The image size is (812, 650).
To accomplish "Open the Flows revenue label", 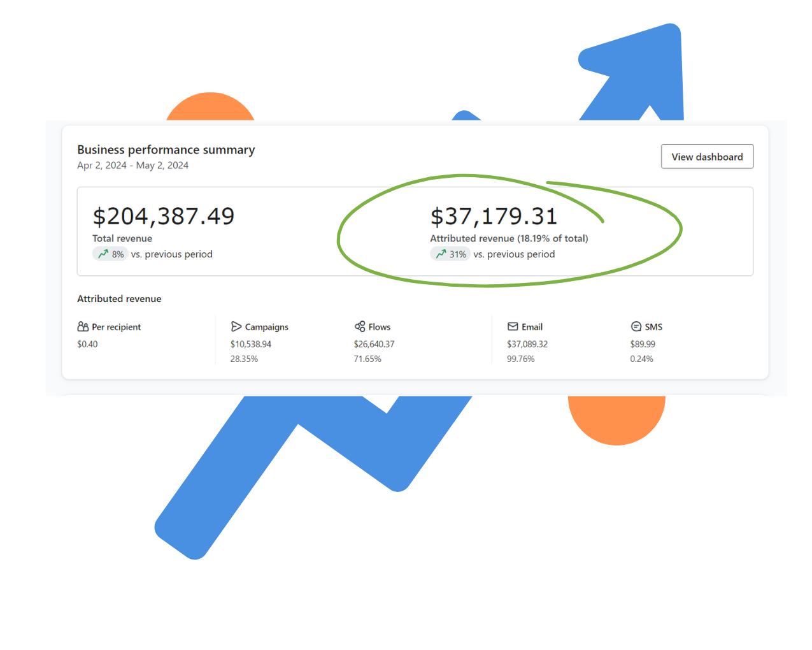I will tap(379, 327).
